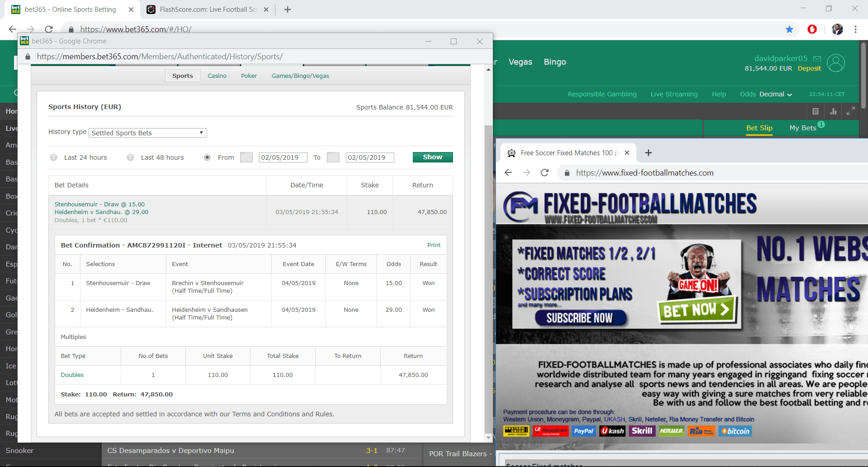Click the Vegas menu item
The height and width of the screenshot is (467, 868).
(x=520, y=62)
